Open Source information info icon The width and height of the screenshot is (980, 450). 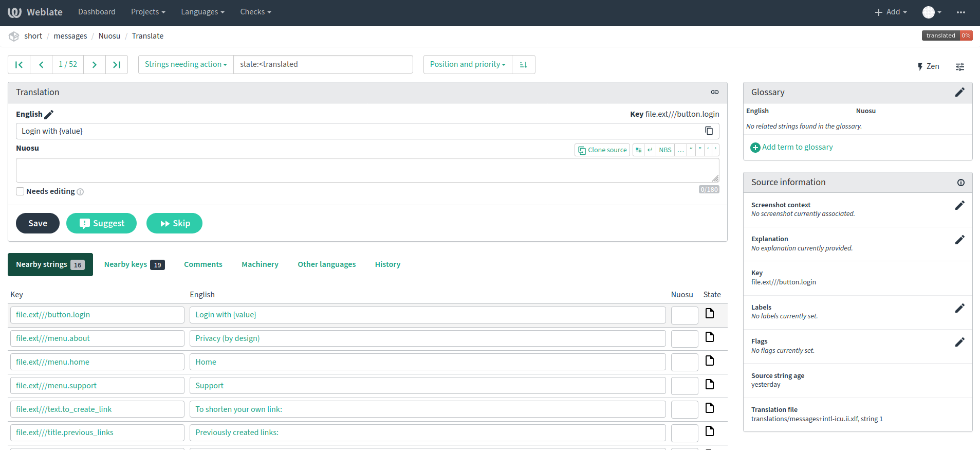(x=961, y=183)
